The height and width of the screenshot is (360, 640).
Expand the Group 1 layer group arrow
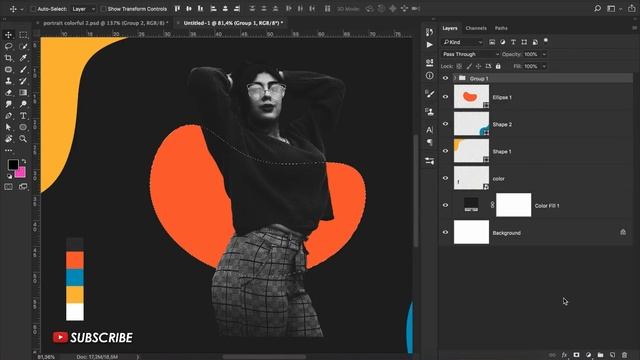click(x=455, y=78)
